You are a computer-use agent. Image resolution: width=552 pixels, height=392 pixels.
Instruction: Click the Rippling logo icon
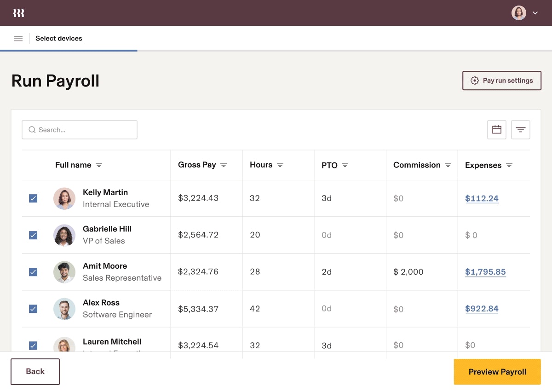(x=18, y=13)
